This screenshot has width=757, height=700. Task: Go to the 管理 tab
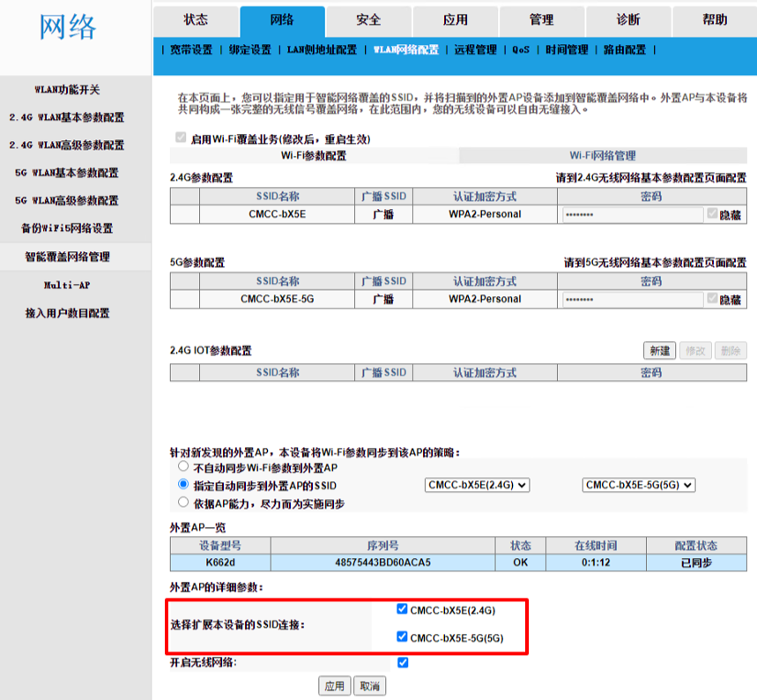pyautogui.click(x=542, y=19)
